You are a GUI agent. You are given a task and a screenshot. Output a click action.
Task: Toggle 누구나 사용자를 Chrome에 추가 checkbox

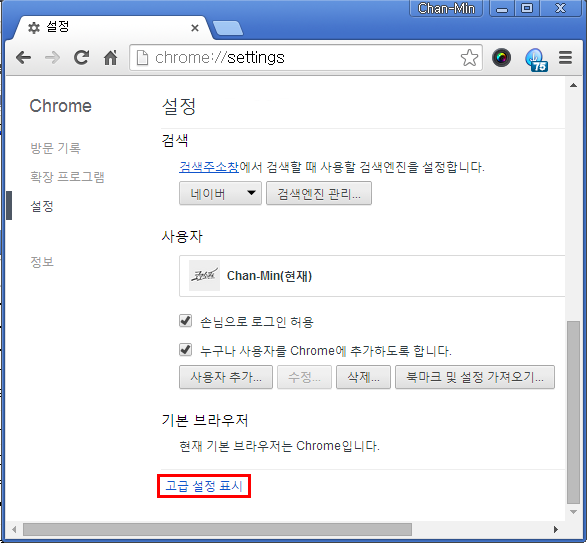pyautogui.click(x=185, y=350)
